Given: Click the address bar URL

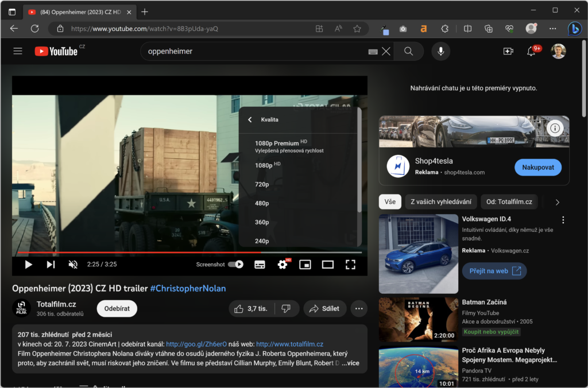Looking at the screenshot, I should pos(144,29).
